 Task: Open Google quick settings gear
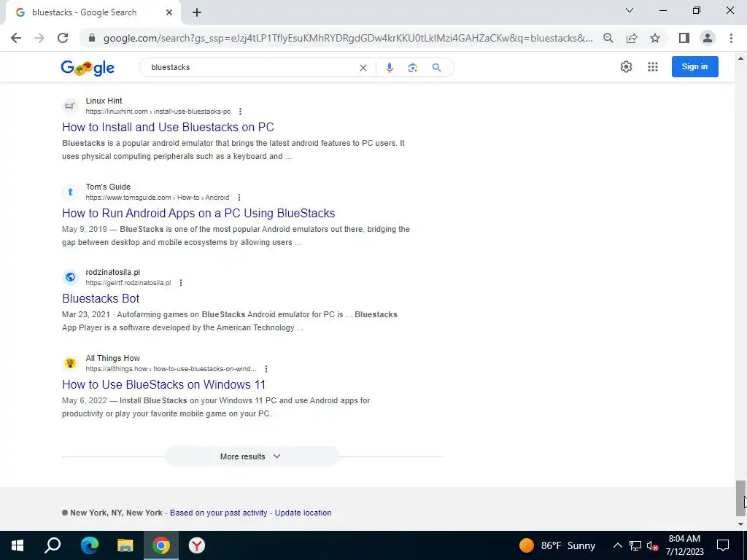point(626,66)
